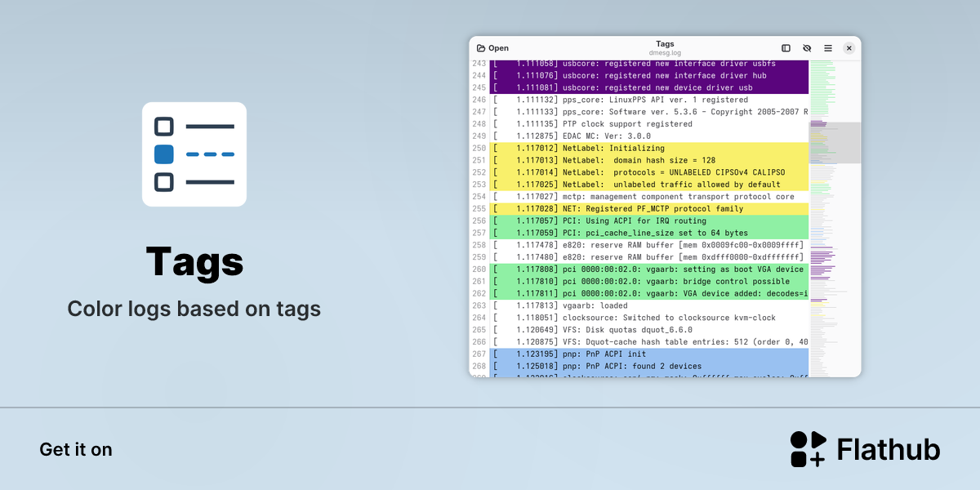The image size is (980, 490).
Task: Open the hamburger main menu
Action: pos(828,48)
